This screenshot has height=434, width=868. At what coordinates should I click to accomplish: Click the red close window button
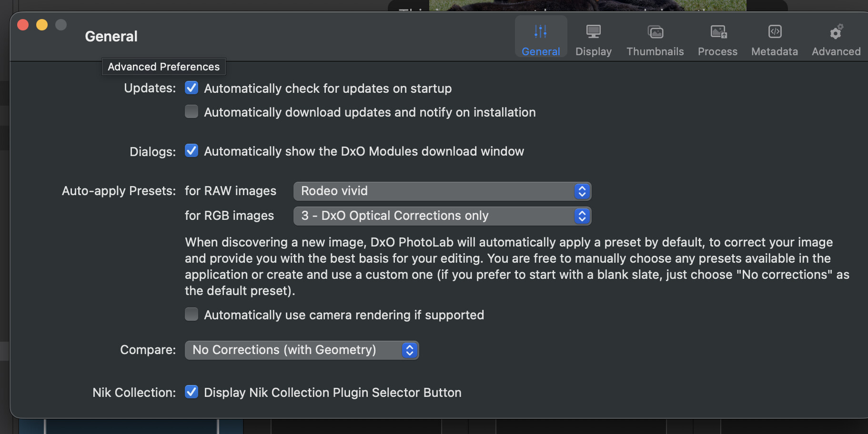tap(23, 25)
